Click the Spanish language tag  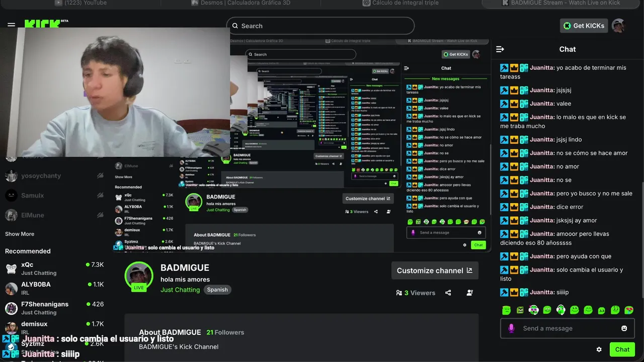(x=217, y=290)
